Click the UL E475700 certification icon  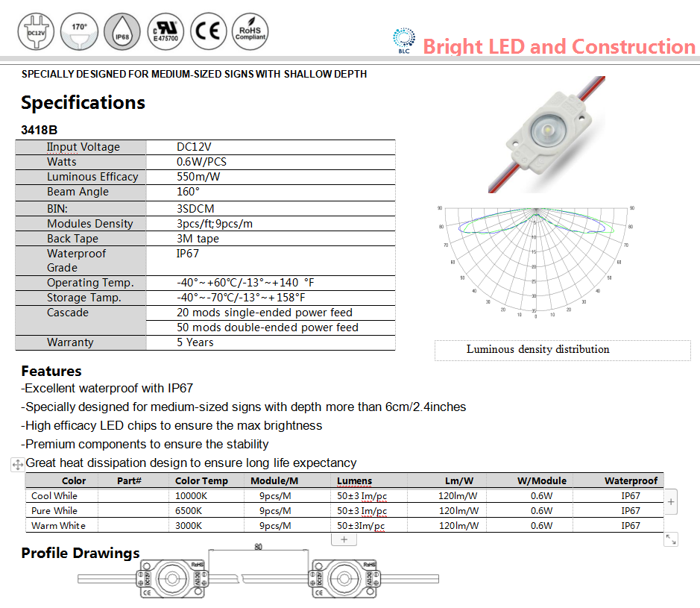pyautogui.click(x=165, y=31)
